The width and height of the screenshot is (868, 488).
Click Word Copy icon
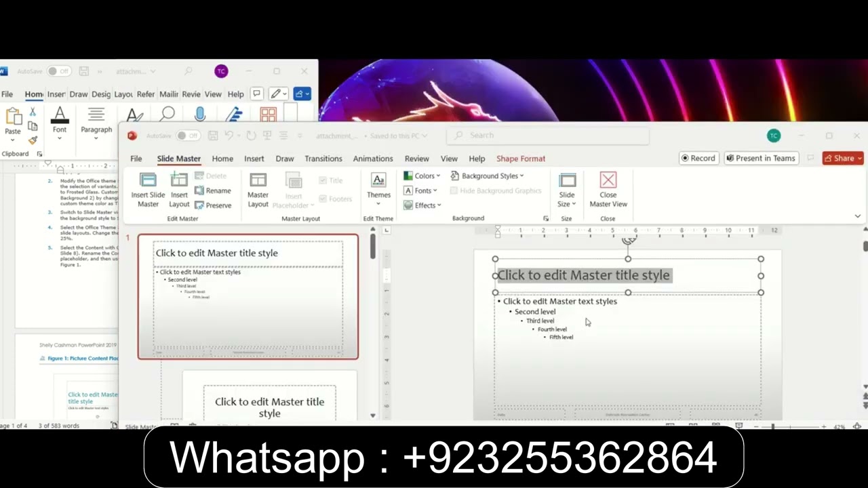pos(32,125)
